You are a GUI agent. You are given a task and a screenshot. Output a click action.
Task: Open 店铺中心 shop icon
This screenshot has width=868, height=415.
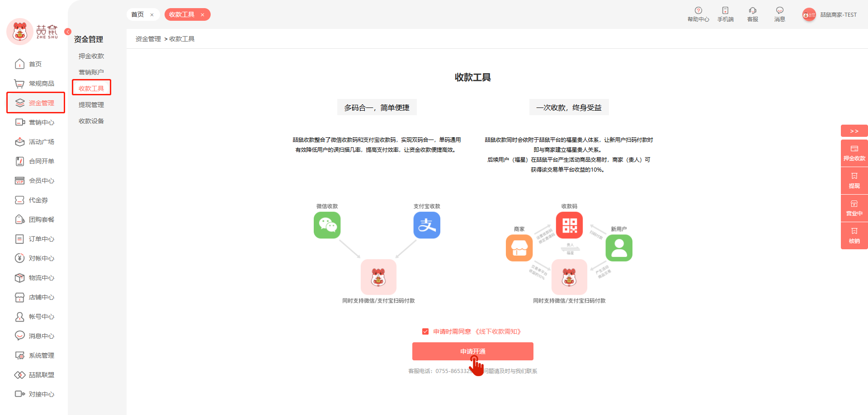20,297
